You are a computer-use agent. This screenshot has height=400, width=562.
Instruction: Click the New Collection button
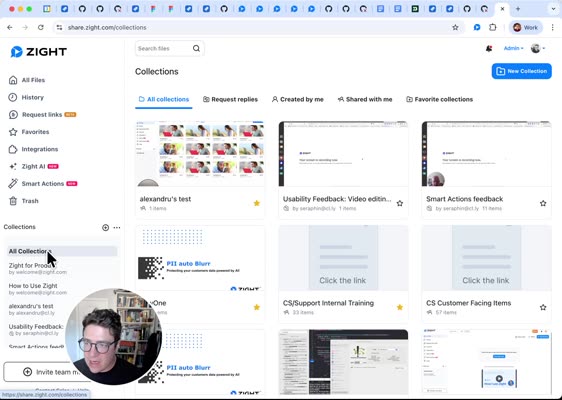[521, 71]
